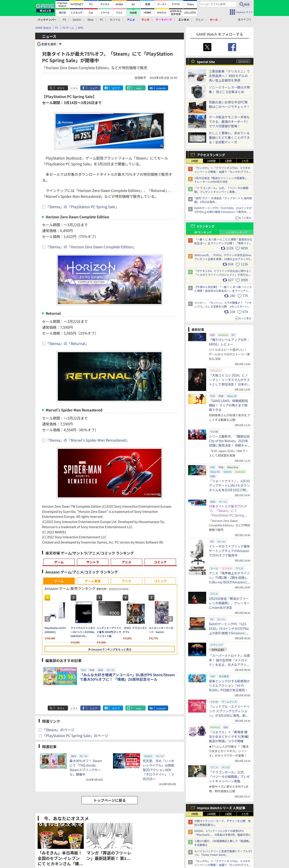Open PC category in top navigation
This screenshot has height=868, width=289.
click(x=91, y=4)
